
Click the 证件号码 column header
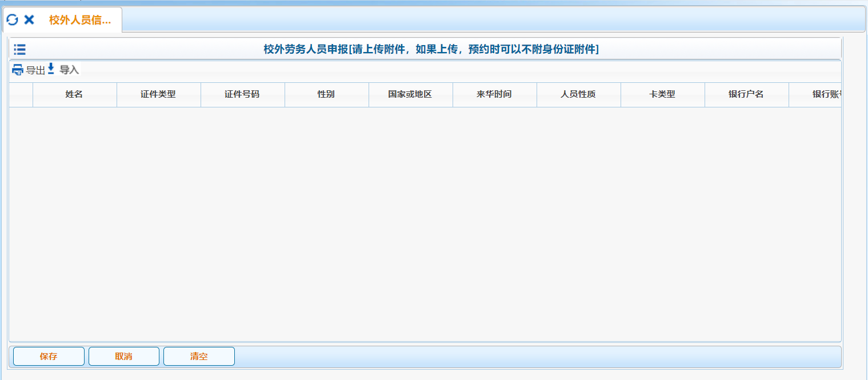(242, 94)
